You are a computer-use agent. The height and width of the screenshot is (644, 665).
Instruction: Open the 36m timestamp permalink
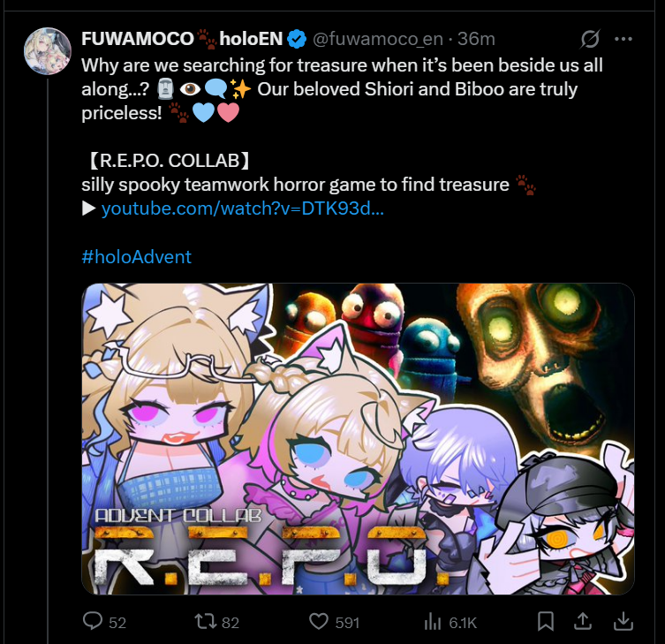tap(476, 39)
